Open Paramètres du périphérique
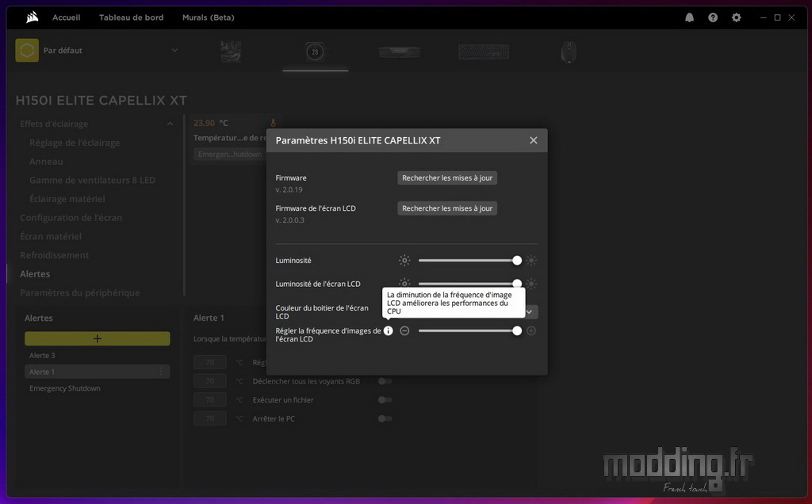The image size is (812, 504). coord(80,292)
